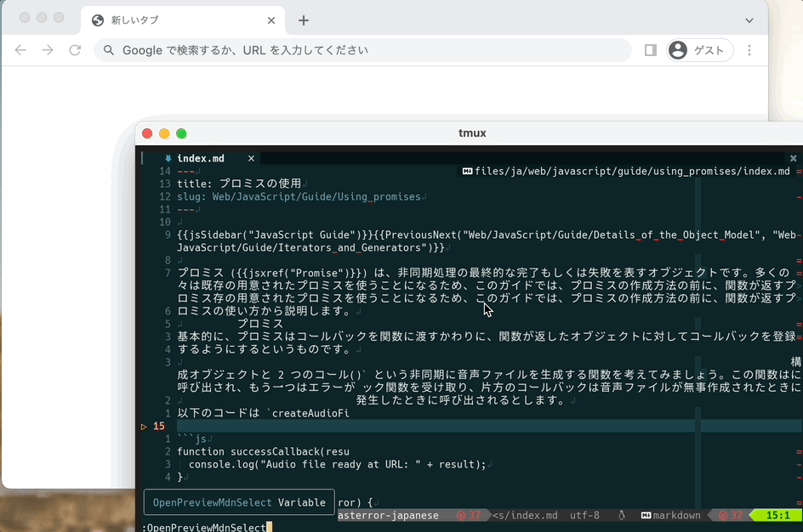Close the editor tabline with right X
The width and height of the screenshot is (803, 532).
[794, 159]
